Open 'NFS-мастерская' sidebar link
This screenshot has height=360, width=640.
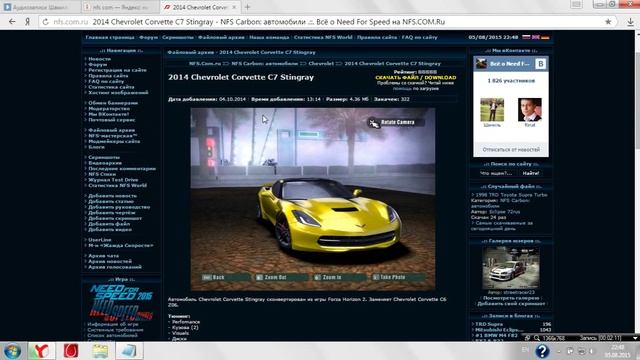point(113,136)
